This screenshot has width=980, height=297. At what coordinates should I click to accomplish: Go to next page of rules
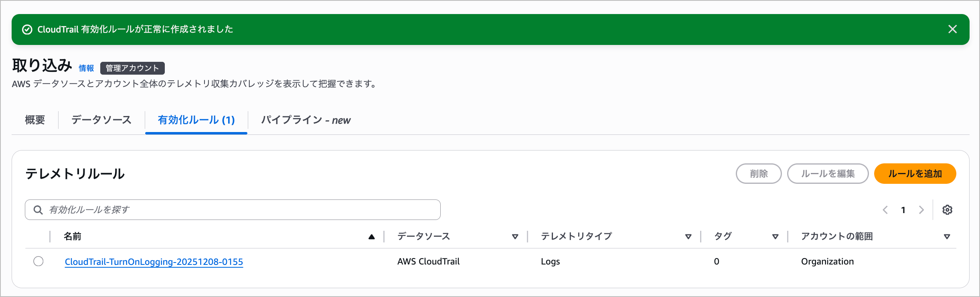[921, 210]
